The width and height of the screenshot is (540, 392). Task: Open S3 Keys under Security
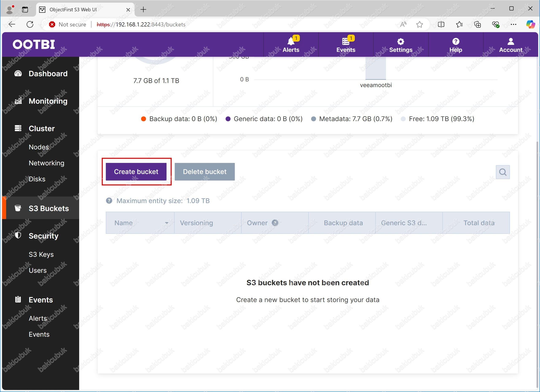tap(41, 254)
